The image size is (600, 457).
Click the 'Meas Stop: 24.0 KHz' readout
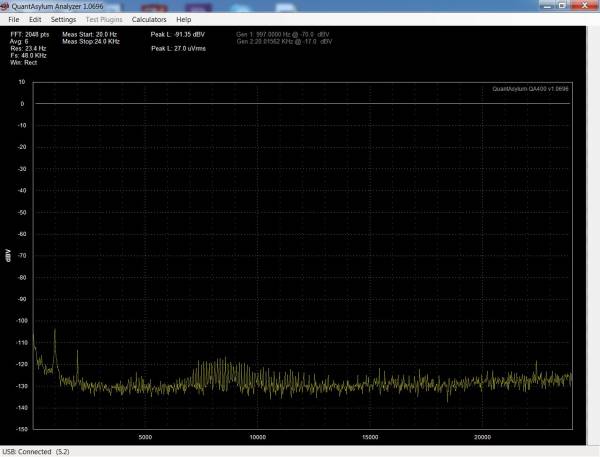tap(91, 41)
